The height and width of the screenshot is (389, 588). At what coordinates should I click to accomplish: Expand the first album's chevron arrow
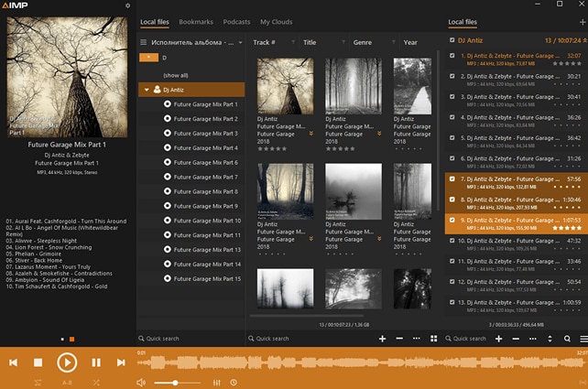point(312,134)
